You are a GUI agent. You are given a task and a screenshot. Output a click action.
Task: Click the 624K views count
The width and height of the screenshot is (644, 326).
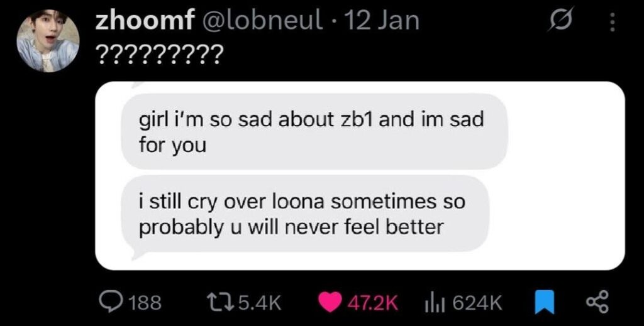477,303
